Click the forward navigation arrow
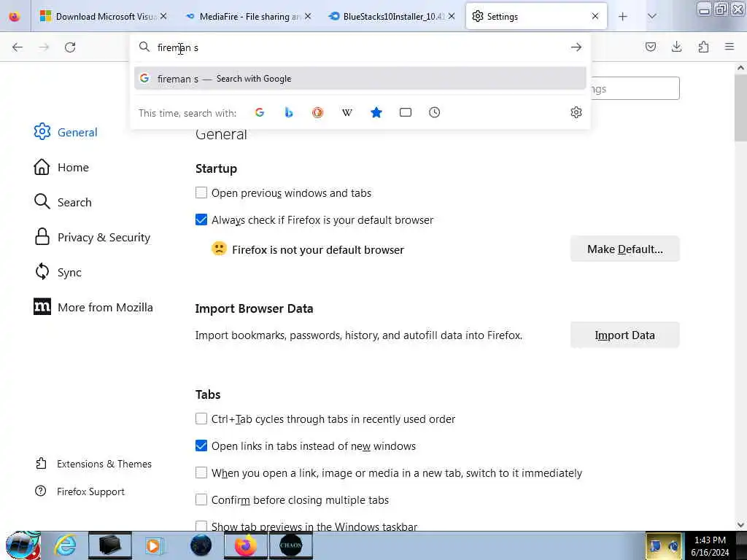The height and width of the screenshot is (560, 747). pyautogui.click(x=44, y=47)
